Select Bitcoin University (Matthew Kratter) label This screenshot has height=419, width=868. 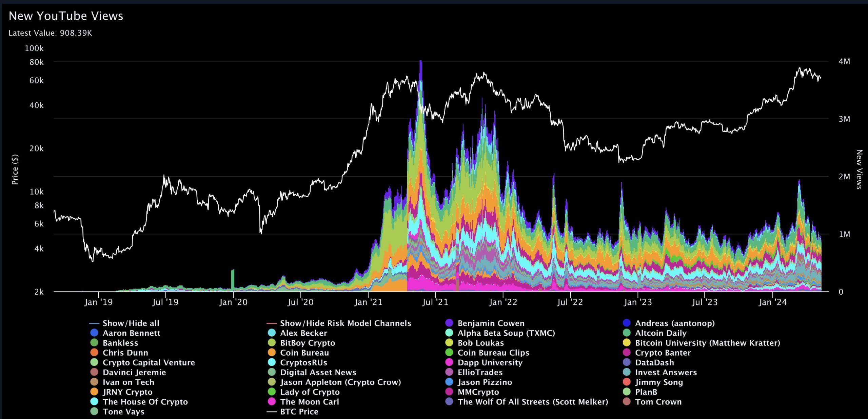tap(707, 343)
